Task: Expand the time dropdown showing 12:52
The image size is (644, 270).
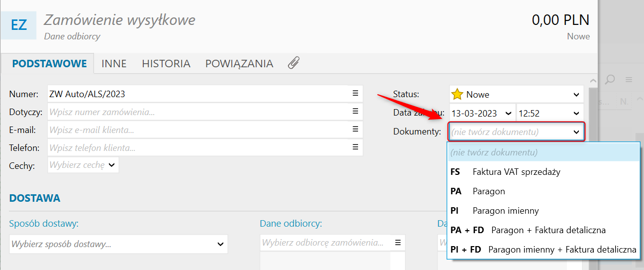Action: click(576, 113)
